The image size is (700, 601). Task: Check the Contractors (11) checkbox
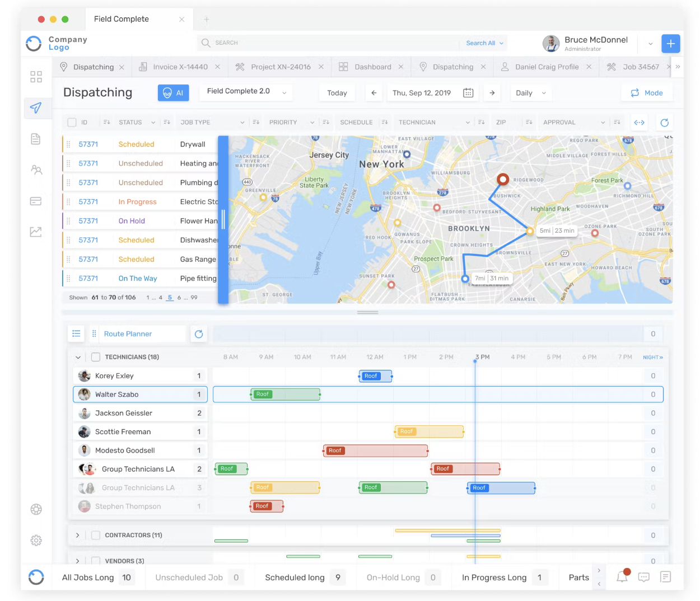[96, 536]
